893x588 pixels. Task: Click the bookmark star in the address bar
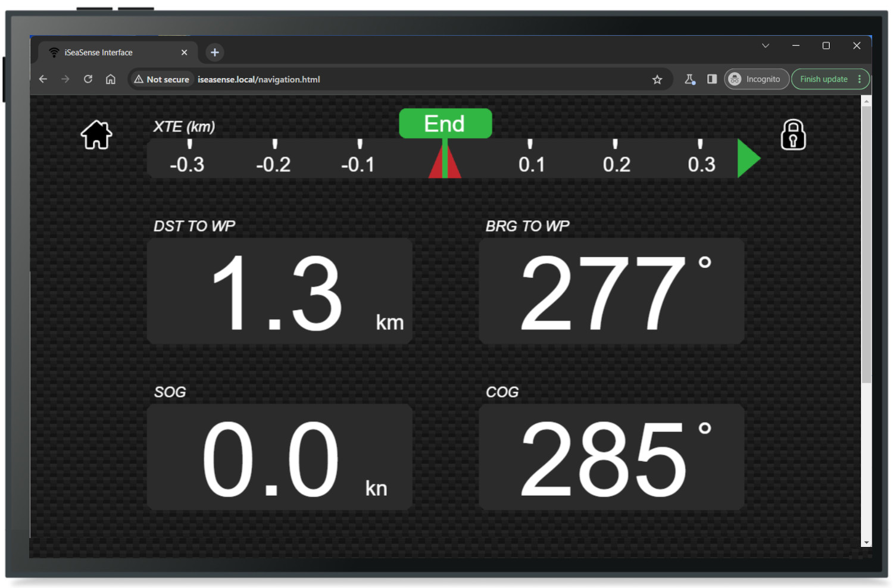657,79
